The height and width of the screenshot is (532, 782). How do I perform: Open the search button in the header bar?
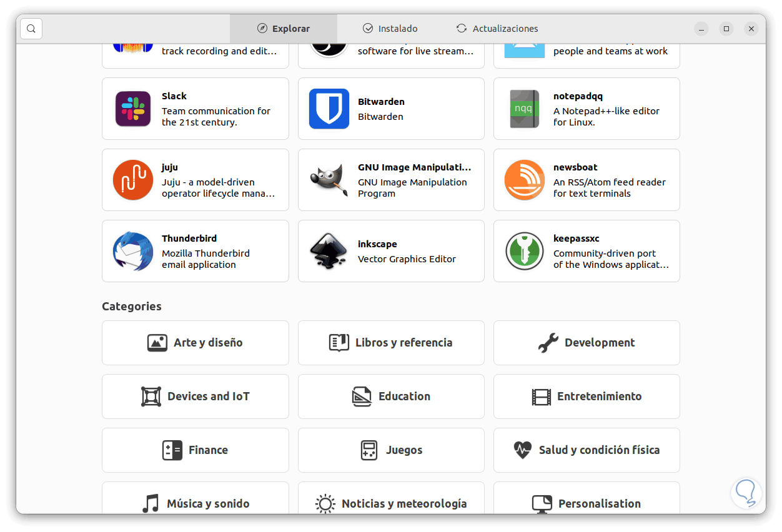[31, 29]
